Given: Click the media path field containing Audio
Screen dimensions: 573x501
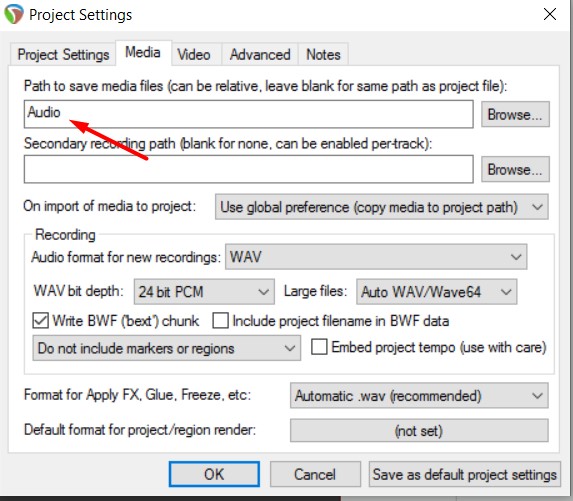Looking at the screenshot, I should pyautogui.click(x=248, y=114).
